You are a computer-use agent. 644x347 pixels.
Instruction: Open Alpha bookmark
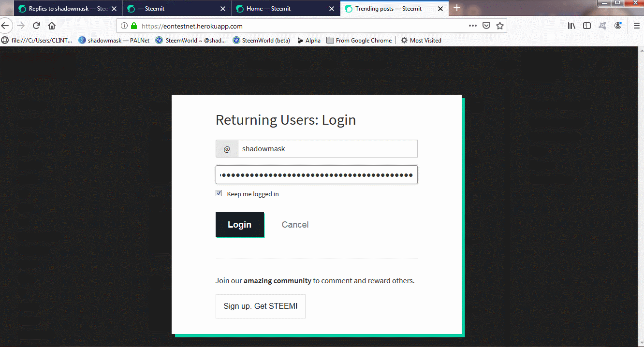(309, 41)
